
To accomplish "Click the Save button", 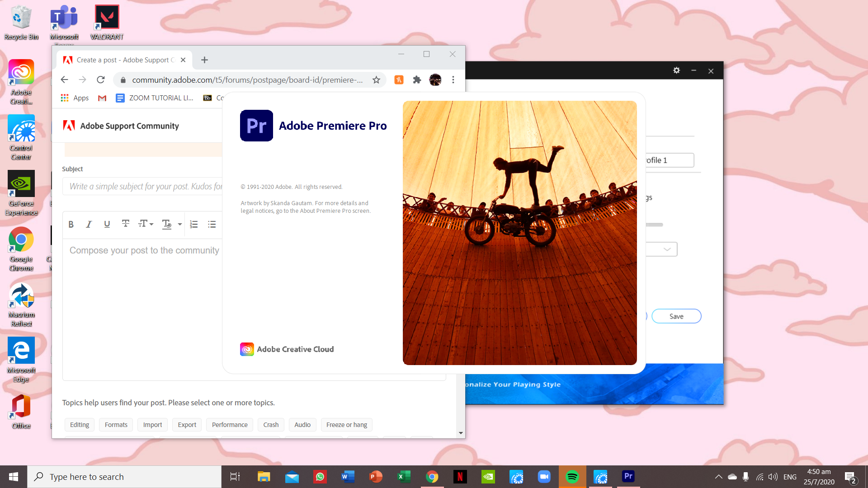I will coord(676,316).
